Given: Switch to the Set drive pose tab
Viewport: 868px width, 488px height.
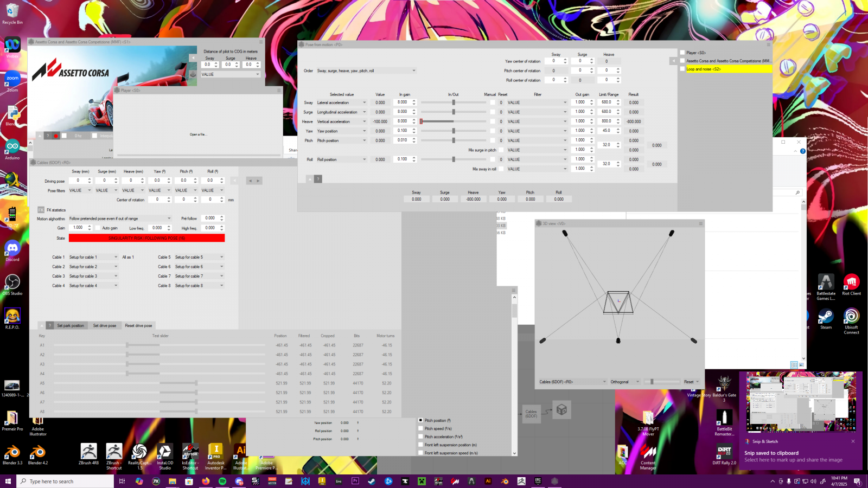Looking at the screenshot, I should [104, 326].
